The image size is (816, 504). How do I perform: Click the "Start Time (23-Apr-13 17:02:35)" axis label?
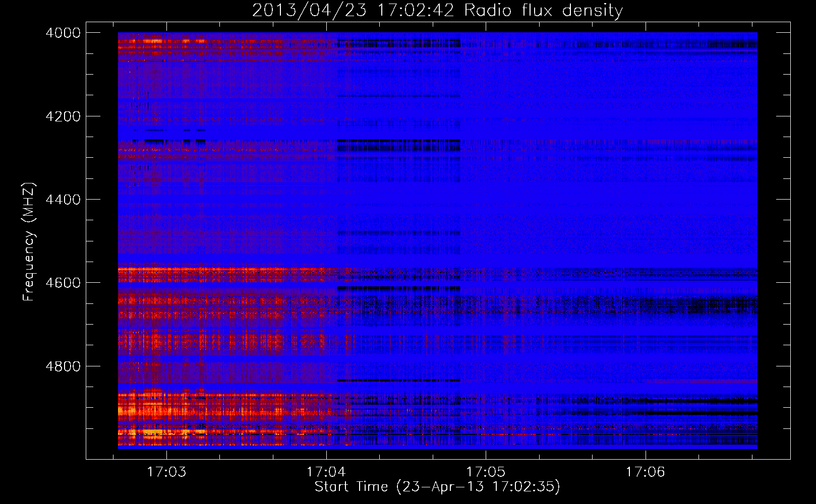click(437, 487)
